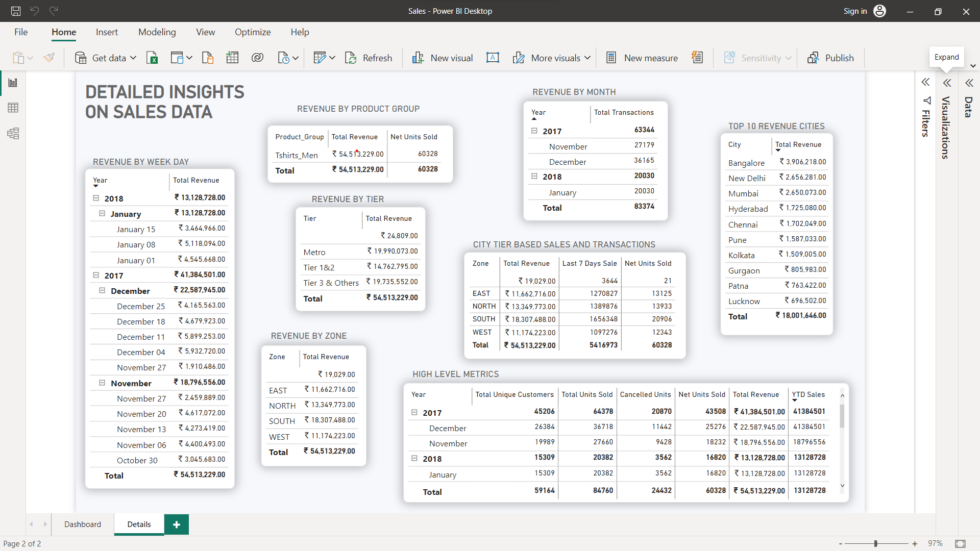Switch to Table view in left sidebar
This screenshot has height=551, width=980.
pos(13,108)
